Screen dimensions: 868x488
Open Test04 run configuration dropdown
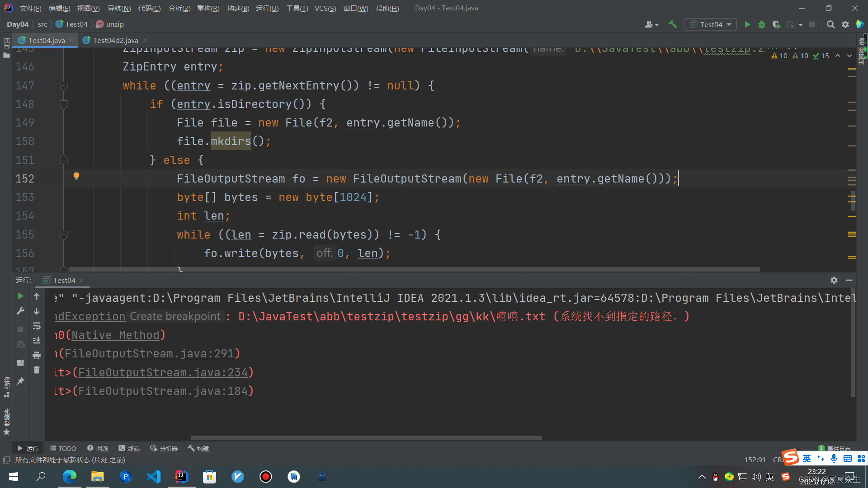pyautogui.click(x=710, y=24)
